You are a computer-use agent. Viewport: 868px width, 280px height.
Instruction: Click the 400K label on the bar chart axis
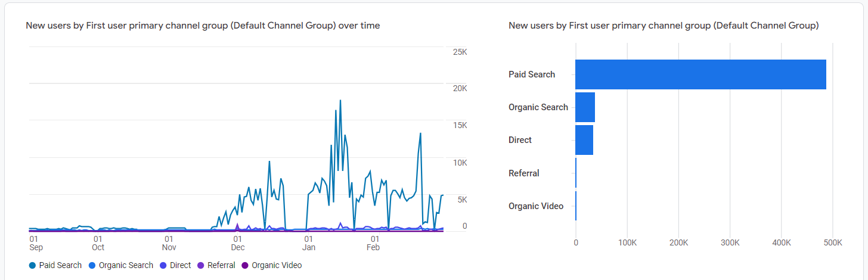pyautogui.click(x=781, y=243)
